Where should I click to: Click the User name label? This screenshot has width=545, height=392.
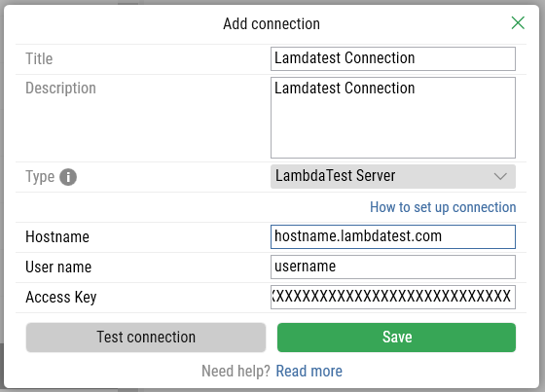tap(58, 267)
